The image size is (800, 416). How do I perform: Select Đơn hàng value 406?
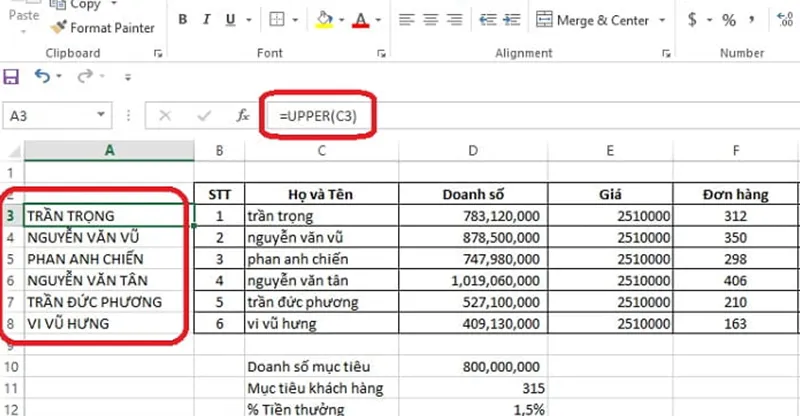tap(736, 280)
